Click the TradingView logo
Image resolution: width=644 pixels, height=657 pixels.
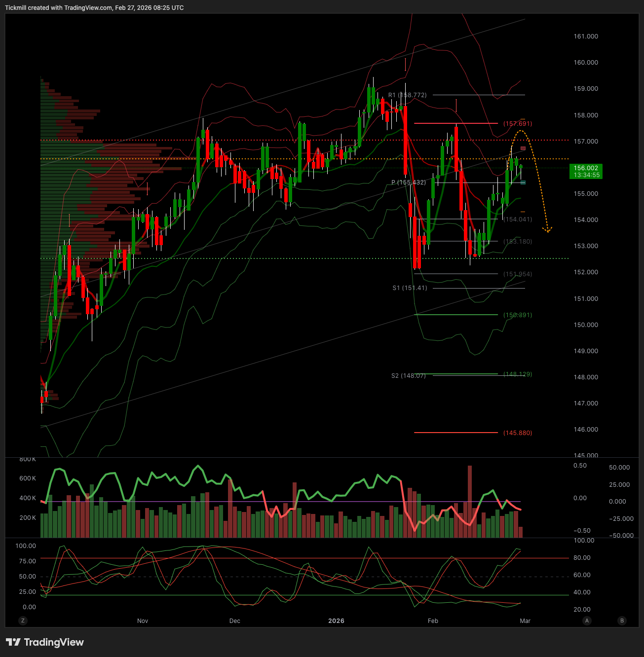(45, 642)
